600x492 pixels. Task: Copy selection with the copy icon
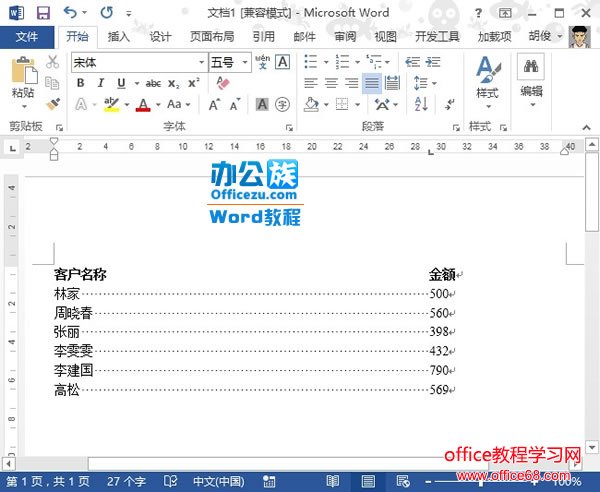(x=52, y=83)
